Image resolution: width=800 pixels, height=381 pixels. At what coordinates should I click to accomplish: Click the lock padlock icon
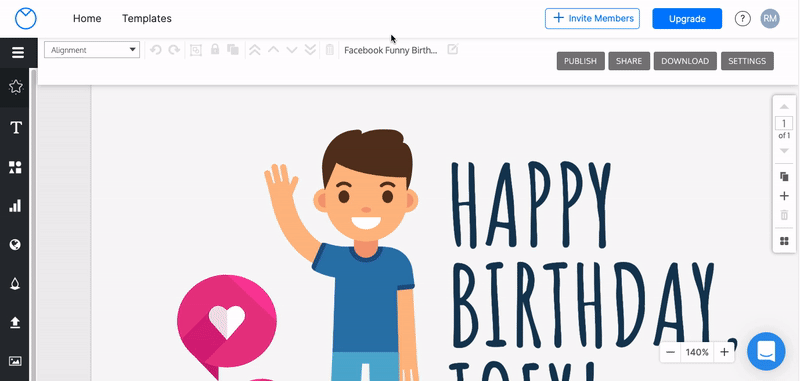click(215, 49)
